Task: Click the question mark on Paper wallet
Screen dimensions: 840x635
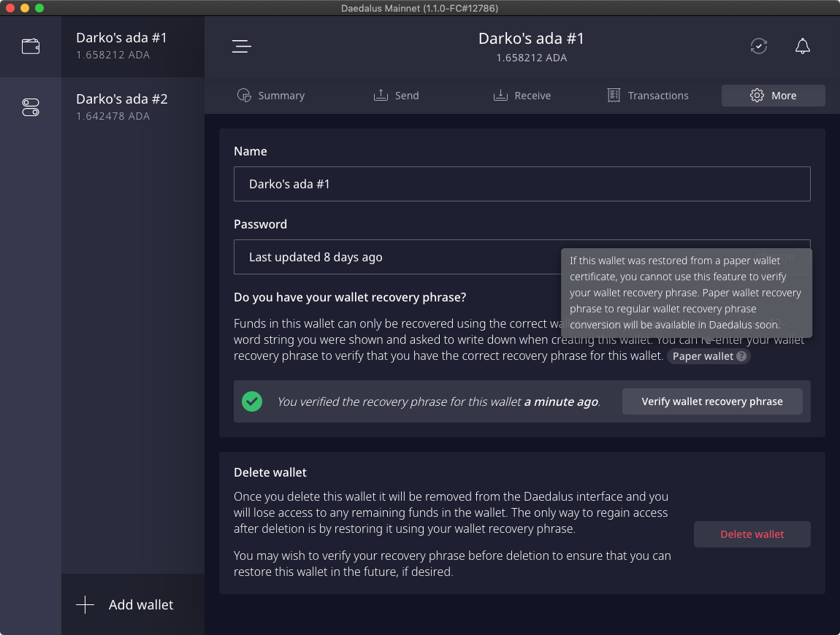Action: point(741,356)
